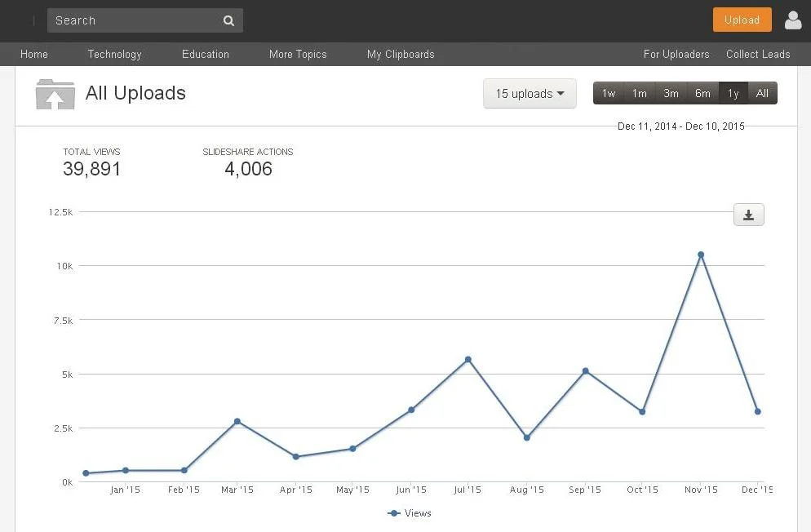This screenshot has width=811, height=532.
Task: Select the 1y time range
Action: point(733,93)
